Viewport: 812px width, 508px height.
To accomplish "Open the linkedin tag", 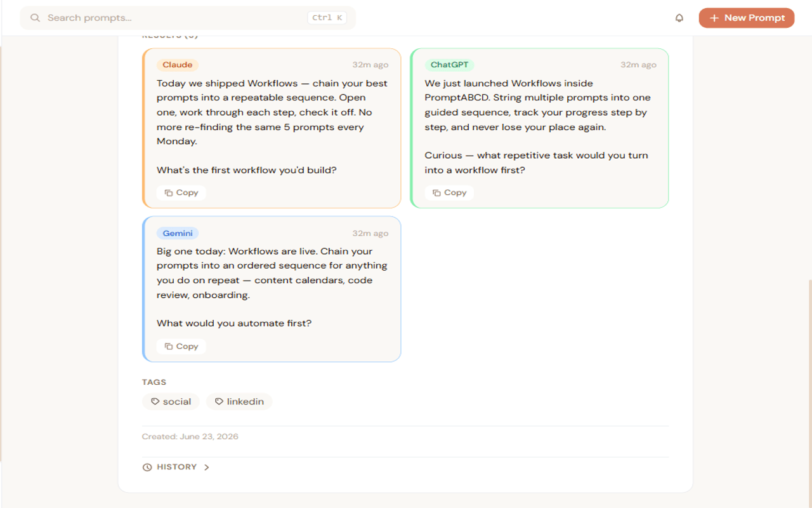I will (x=239, y=401).
